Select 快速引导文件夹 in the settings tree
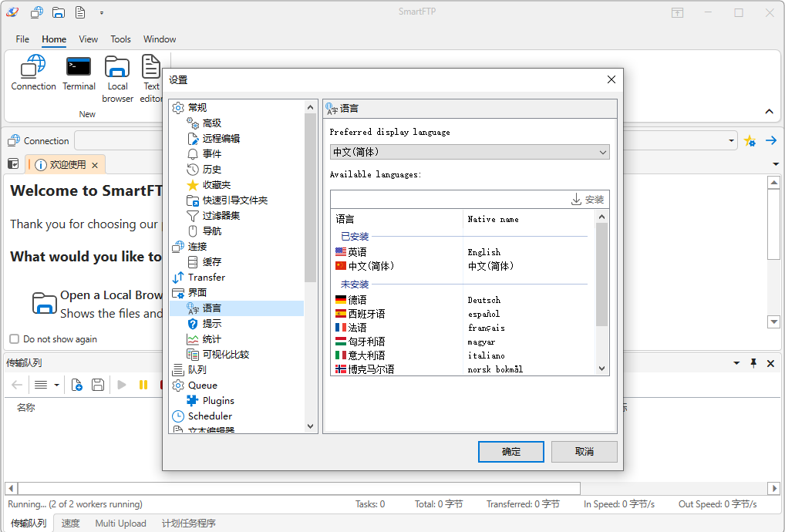Viewport: 785px width, 532px height. [234, 200]
